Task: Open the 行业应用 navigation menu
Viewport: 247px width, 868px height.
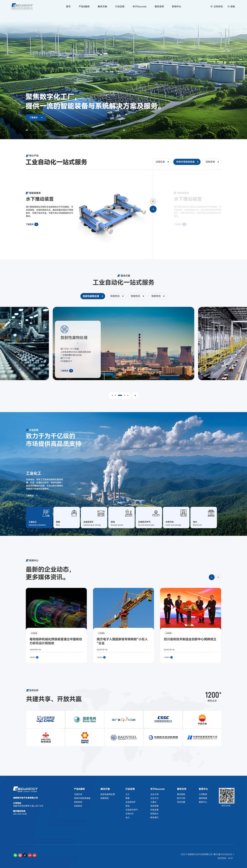Action: [x=120, y=6]
